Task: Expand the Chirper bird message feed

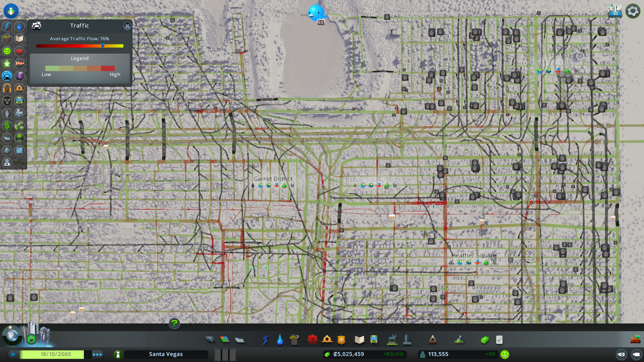Action: pos(317,13)
